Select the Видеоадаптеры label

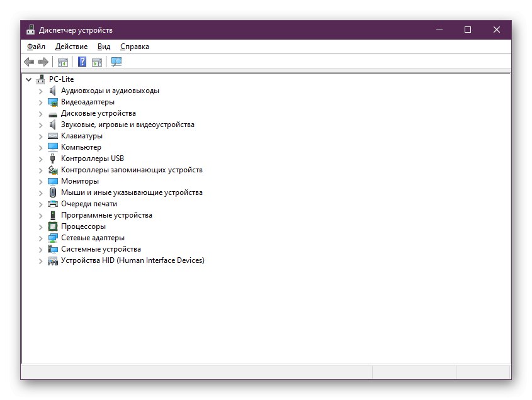[x=88, y=102]
